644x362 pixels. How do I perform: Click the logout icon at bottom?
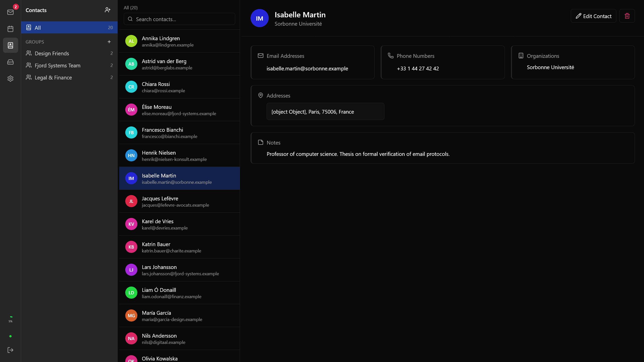10,350
